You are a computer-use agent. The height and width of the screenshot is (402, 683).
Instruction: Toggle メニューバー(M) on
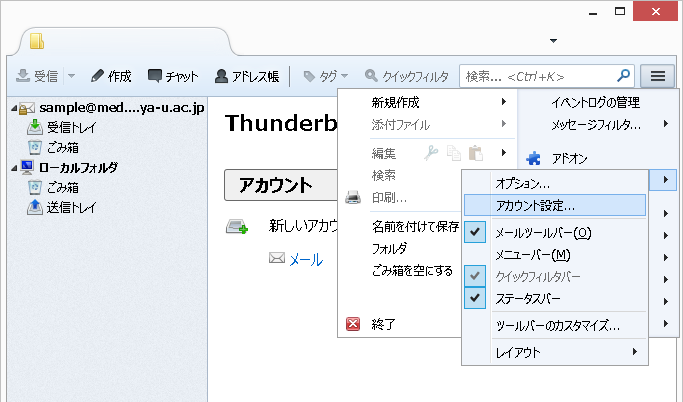point(555,255)
